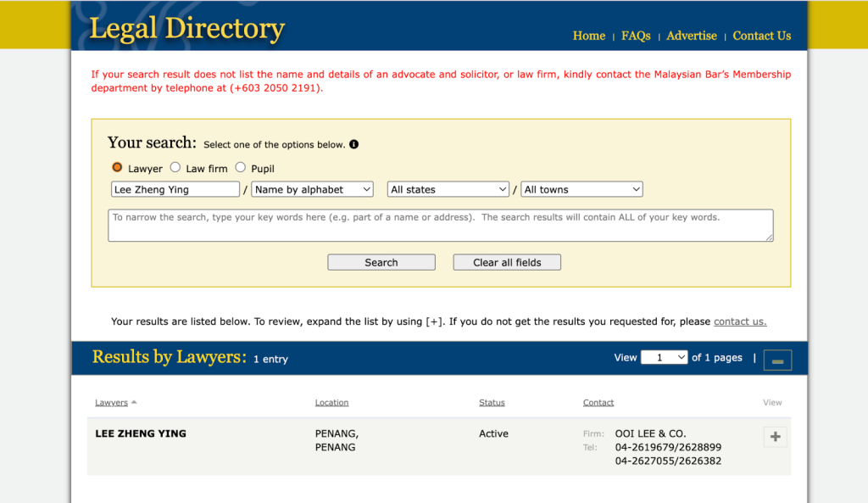Image resolution: width=868 pixels, height=503 pixels.
Task: Click the View column header
Action: point(772,402)
